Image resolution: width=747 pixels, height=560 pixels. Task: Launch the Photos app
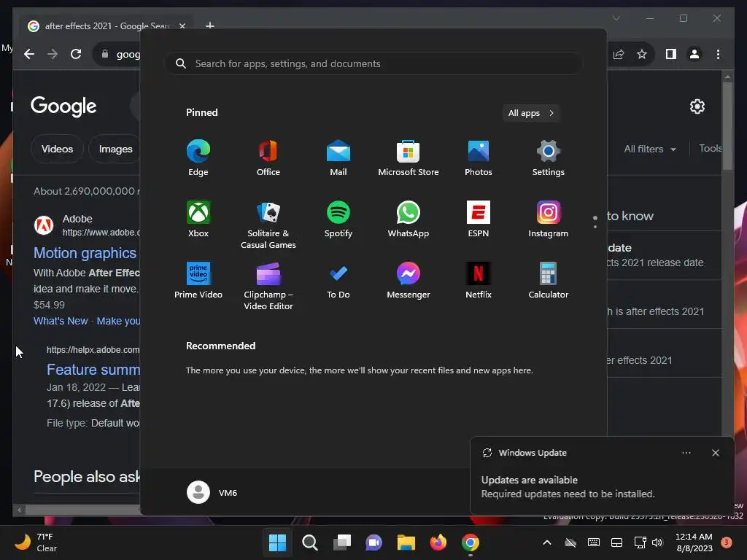(x=479, y=158)
